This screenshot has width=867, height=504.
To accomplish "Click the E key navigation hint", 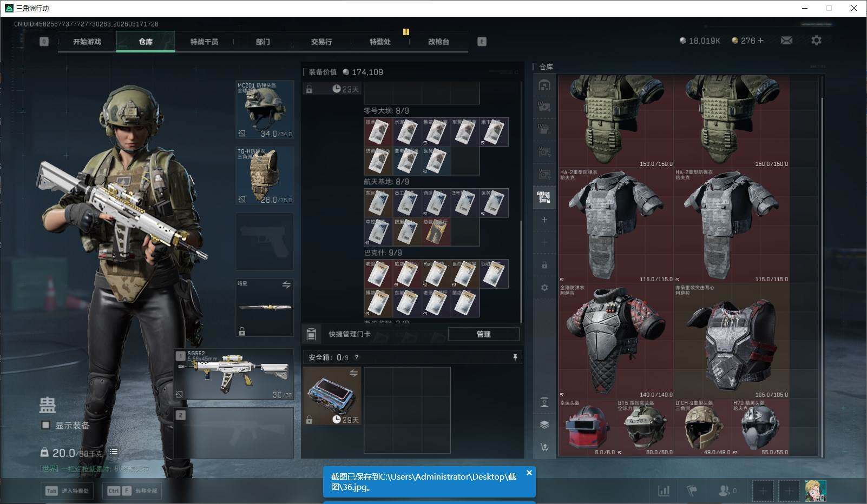I will pyautogui.click(x=482, y=42).
